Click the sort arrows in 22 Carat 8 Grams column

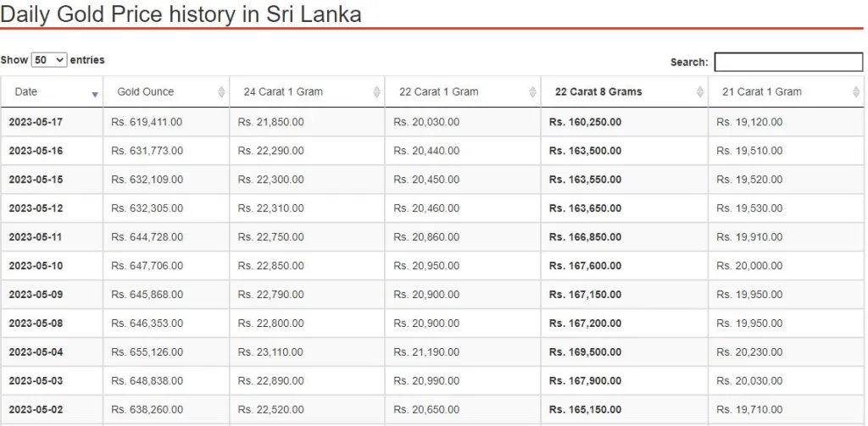(x=700, y=92)
